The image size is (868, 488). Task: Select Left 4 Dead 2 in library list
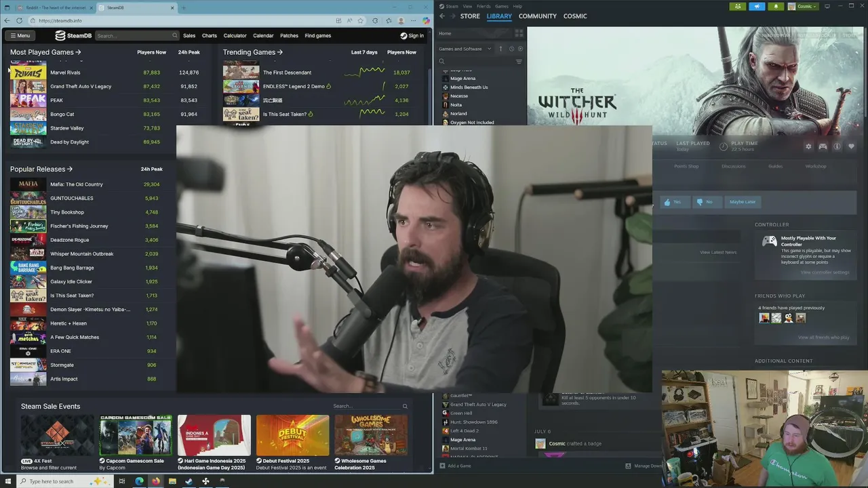(464, 431)
